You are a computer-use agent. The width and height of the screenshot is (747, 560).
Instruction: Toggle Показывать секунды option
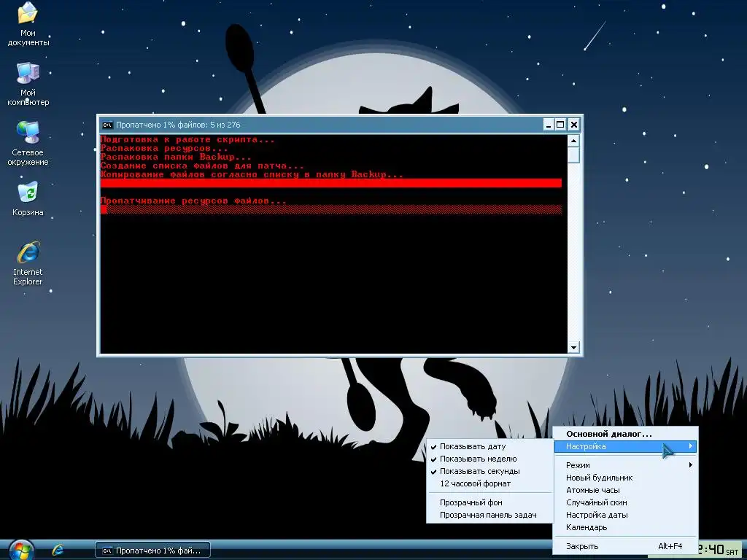point(489,472)
